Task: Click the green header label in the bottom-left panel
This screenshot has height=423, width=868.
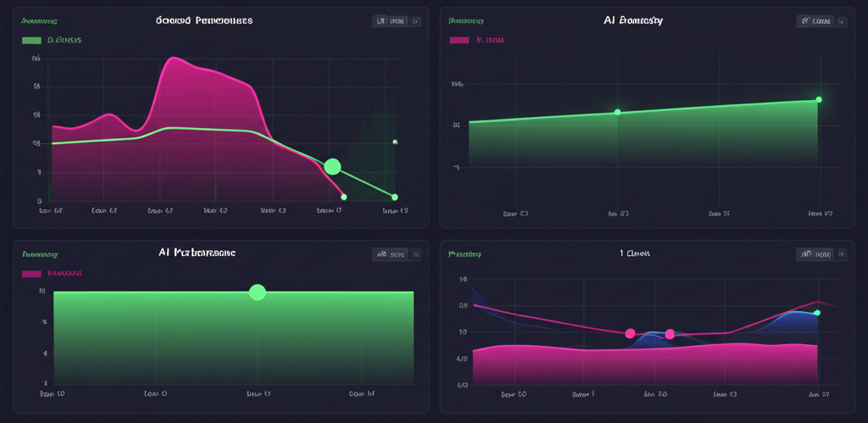Action: point(39,253)
